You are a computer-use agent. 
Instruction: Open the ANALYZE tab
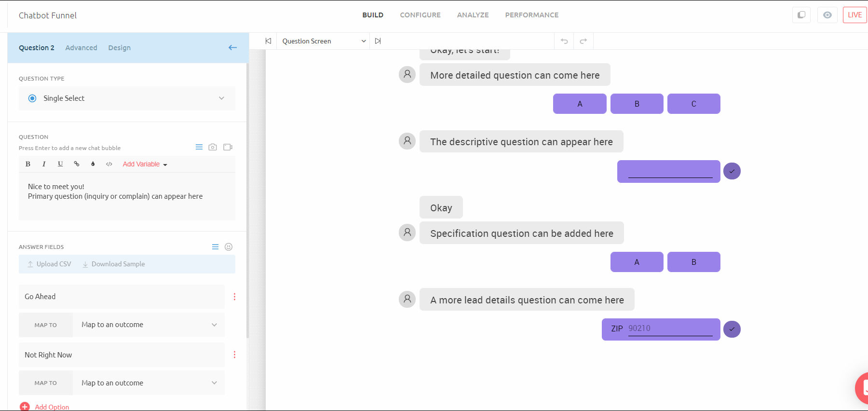pyautogui.click(x=473, y=15)
